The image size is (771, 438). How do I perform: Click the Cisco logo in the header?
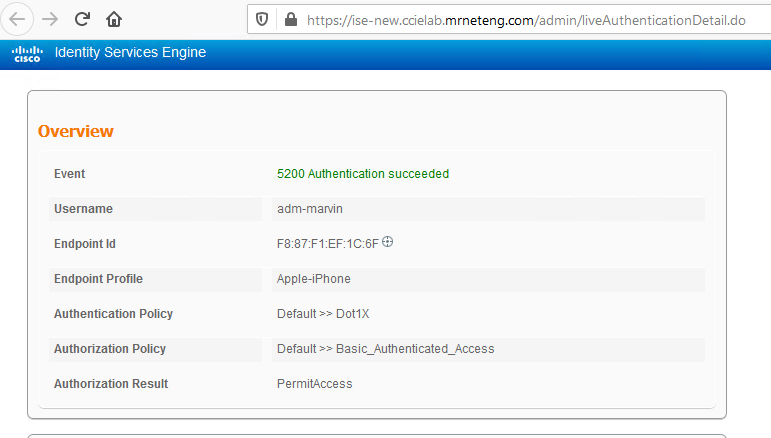28,54
